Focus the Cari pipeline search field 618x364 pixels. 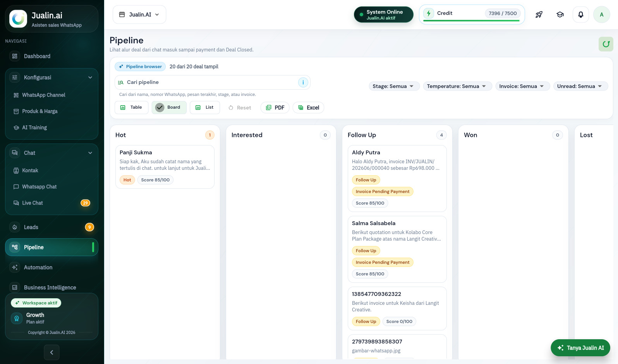tap(212, 82)
